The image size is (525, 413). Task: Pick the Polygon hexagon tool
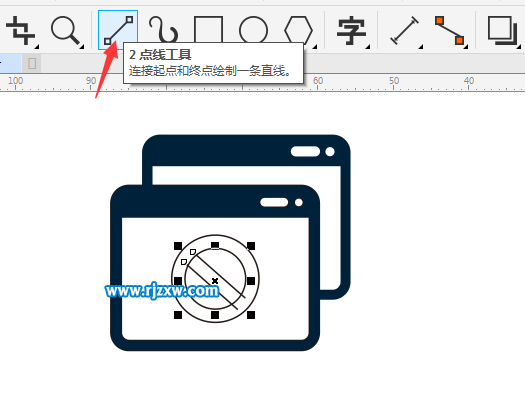pyautogui.click(x=298, y=30)
